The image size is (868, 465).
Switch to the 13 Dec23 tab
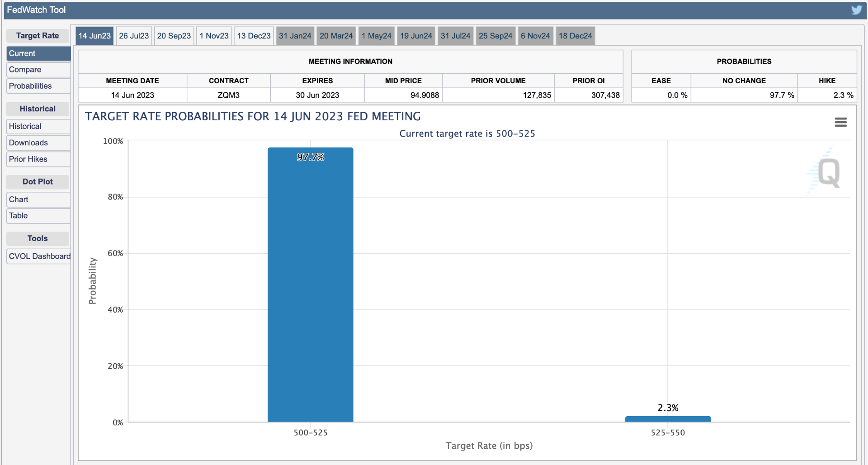[x=254, y=36]
